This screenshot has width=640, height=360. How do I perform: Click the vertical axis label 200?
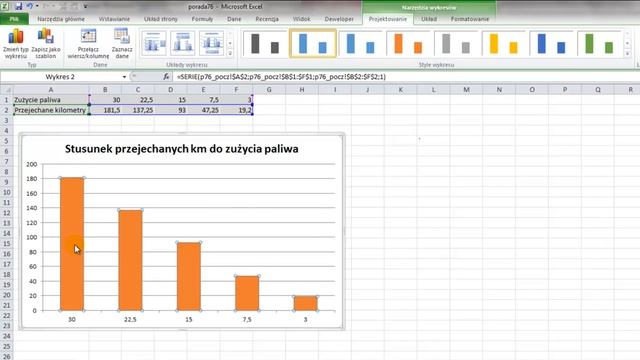click(x=31, y=164)
